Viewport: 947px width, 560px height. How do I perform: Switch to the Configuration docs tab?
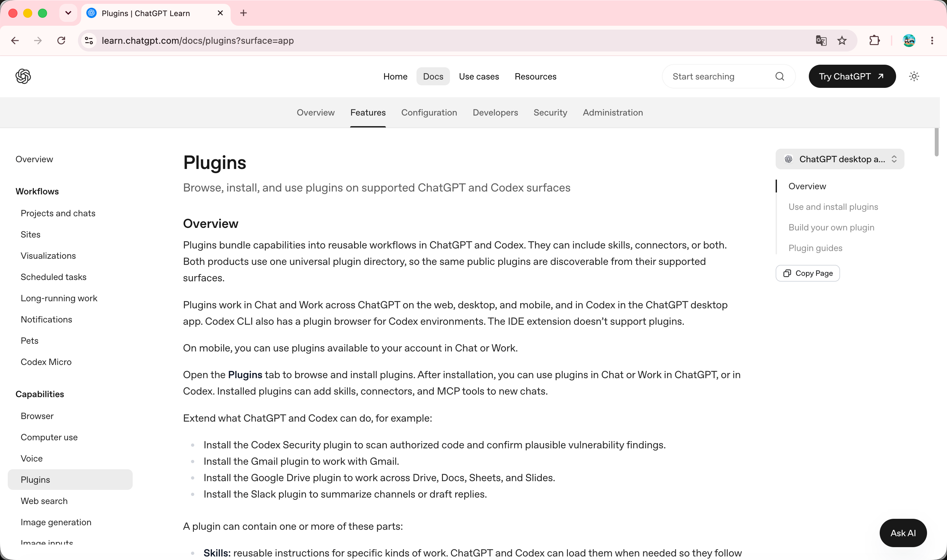(x=429, y=112)
